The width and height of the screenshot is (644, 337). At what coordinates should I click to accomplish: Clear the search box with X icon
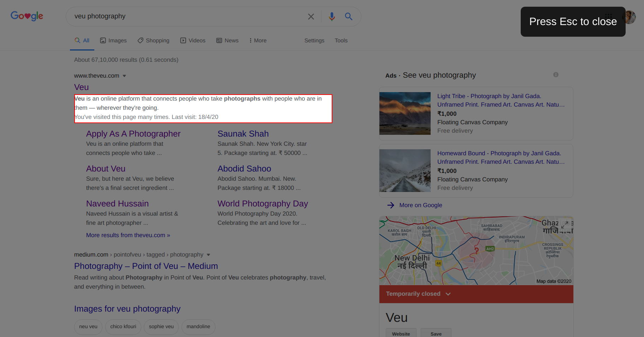pos(311,17)
